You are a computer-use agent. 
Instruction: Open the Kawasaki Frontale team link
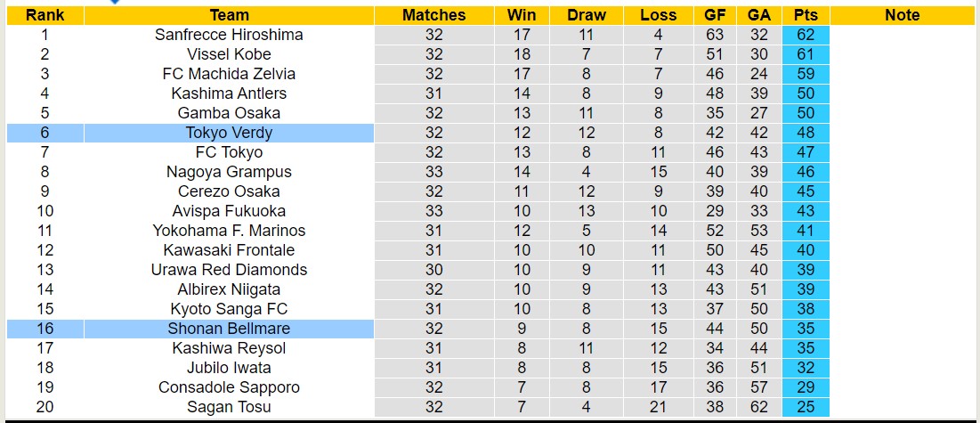pyautogui.click(x=229, y=250)
